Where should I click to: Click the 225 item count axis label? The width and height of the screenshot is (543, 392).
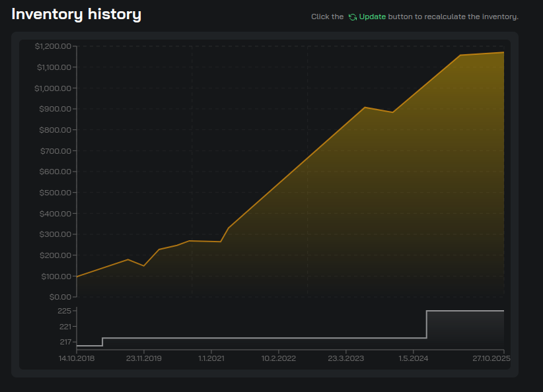64,311
